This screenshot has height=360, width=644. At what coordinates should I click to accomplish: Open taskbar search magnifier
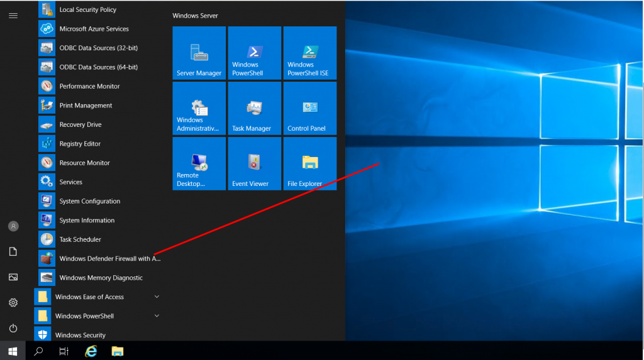click(38, 351)
